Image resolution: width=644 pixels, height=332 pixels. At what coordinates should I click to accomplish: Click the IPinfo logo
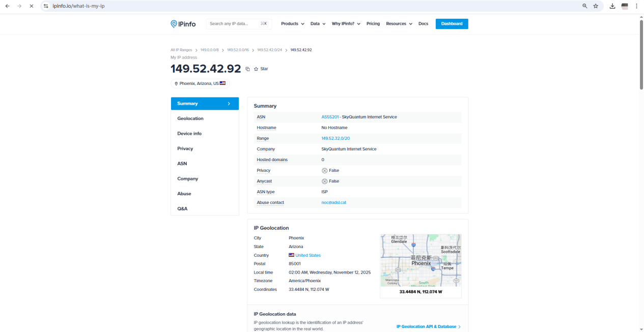(x=183, y=24)
